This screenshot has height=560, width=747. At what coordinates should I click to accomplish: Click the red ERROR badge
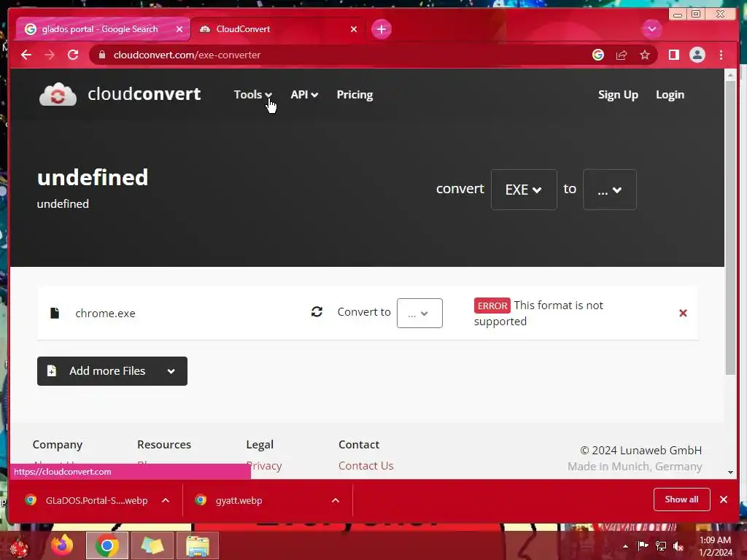(x=492, y=306)
